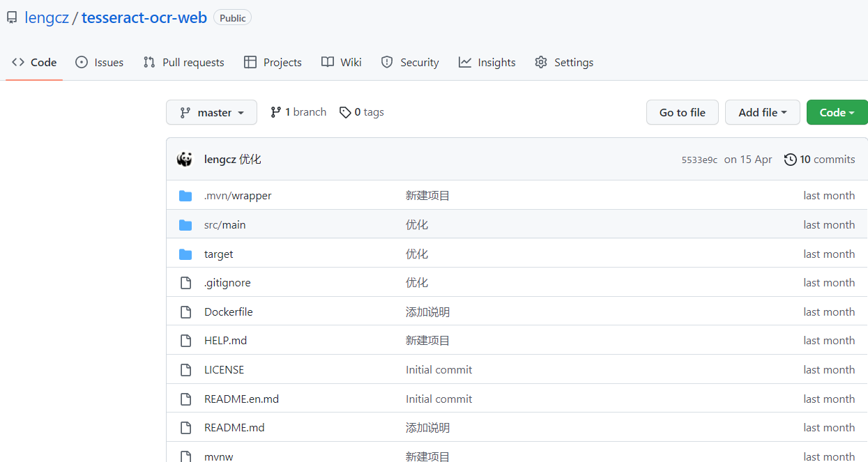Open the src/main folder
This screenshot has width=868, height=462.
pos(225,225)
